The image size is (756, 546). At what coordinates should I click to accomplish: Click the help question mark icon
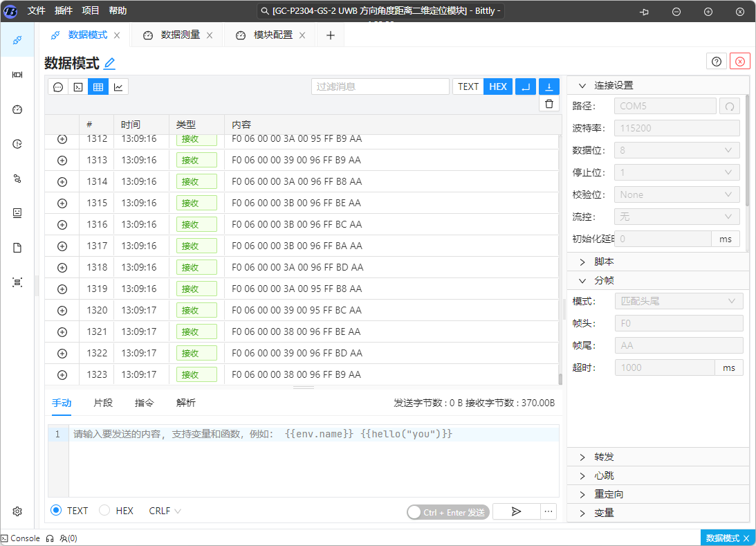click(716, 61)
